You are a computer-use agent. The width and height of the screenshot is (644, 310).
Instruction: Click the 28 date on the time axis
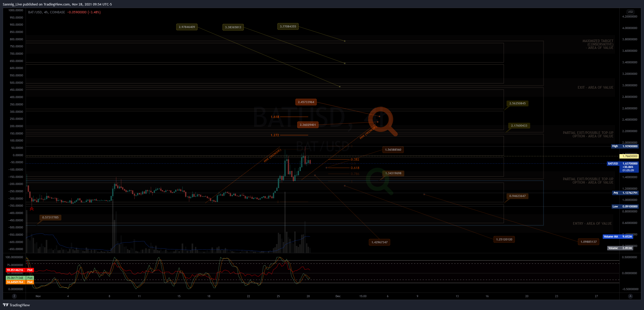[x=308, y=296]
